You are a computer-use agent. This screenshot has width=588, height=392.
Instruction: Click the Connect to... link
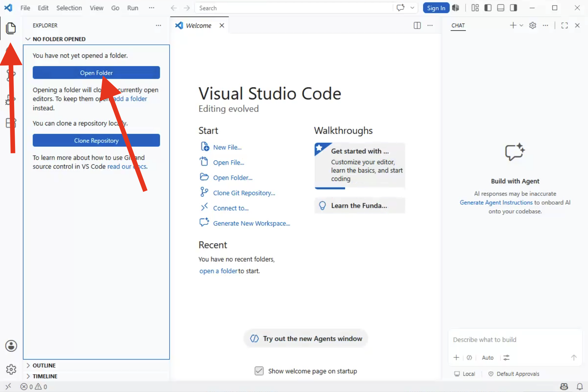pyautogui.click(x=231, y=208)
